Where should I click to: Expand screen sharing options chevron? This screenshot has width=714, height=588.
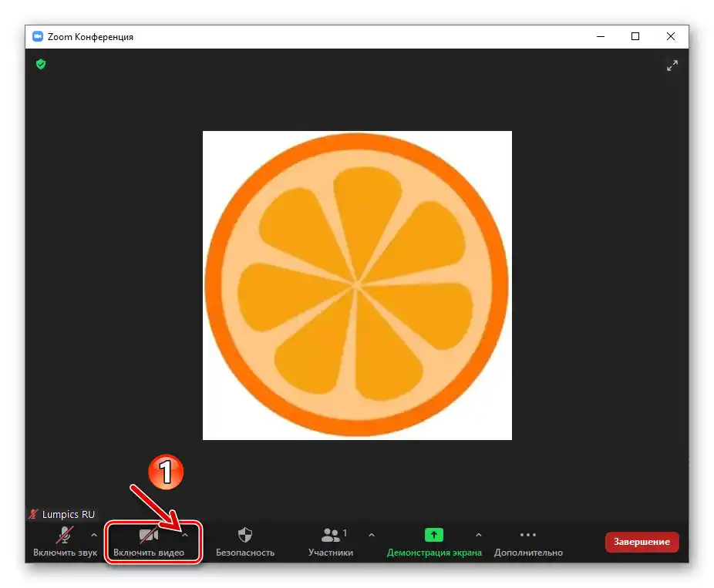(x=479, y=534)
